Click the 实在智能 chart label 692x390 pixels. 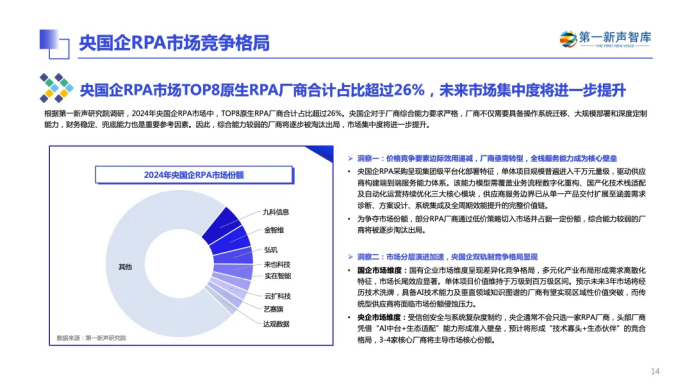(278, 276)
